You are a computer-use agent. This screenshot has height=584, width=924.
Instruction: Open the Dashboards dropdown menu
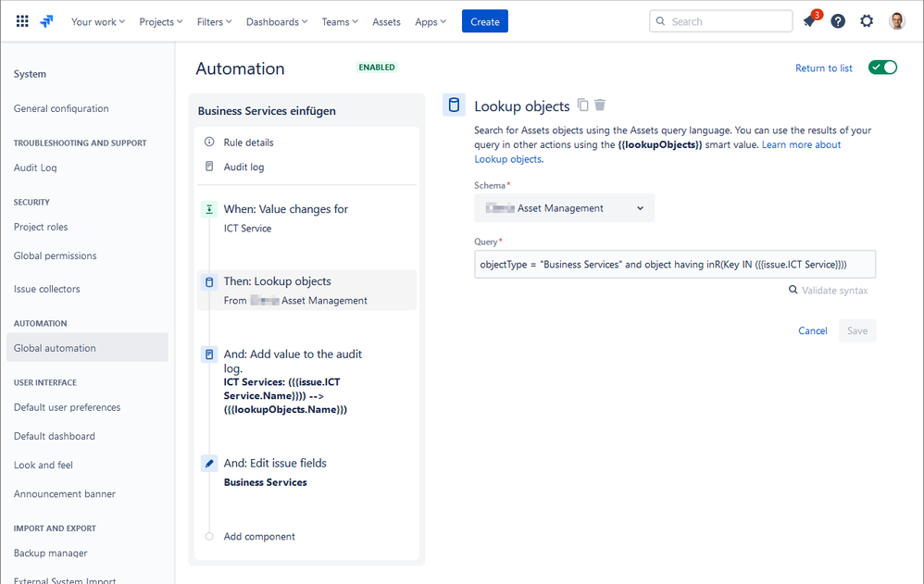[x=277, y=22]
